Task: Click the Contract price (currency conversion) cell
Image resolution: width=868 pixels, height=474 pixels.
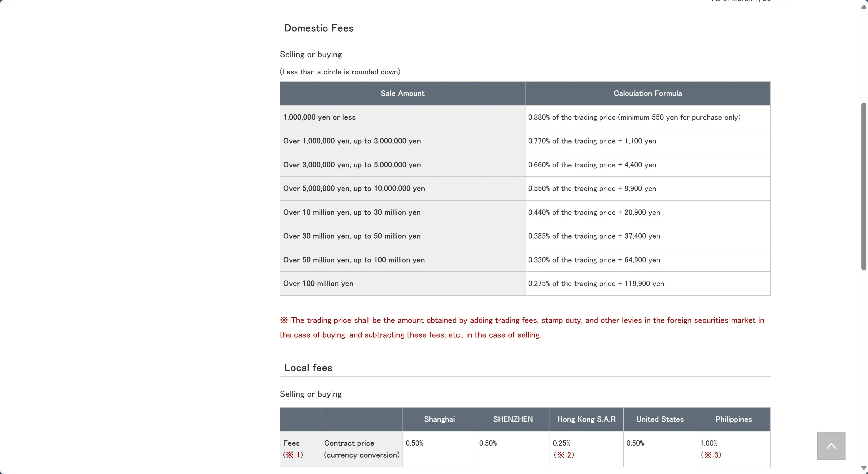Action: pos(362,449)
